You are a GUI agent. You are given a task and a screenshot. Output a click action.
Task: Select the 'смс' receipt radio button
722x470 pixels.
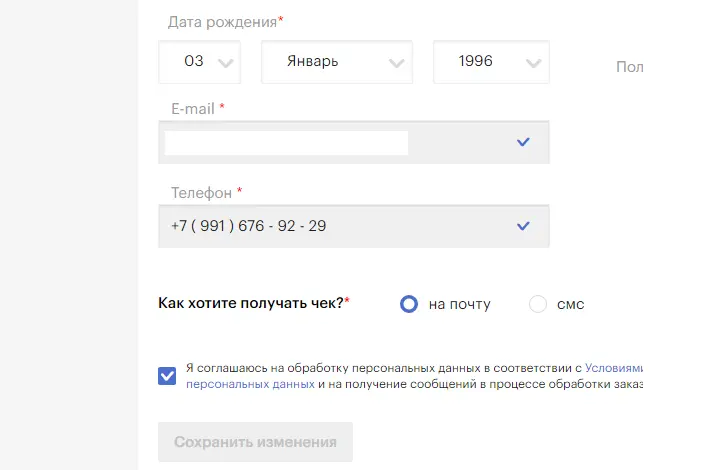538,304
